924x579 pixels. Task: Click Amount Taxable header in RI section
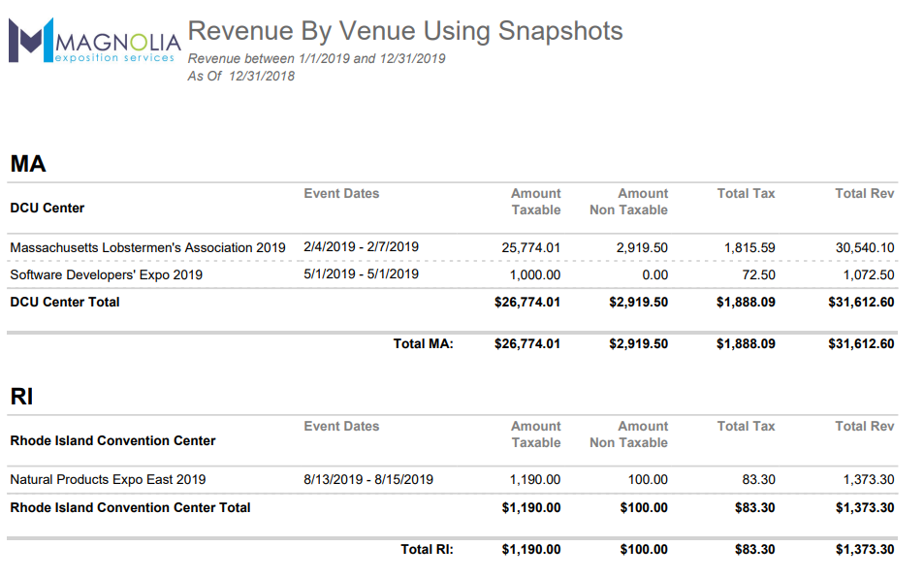535,434
